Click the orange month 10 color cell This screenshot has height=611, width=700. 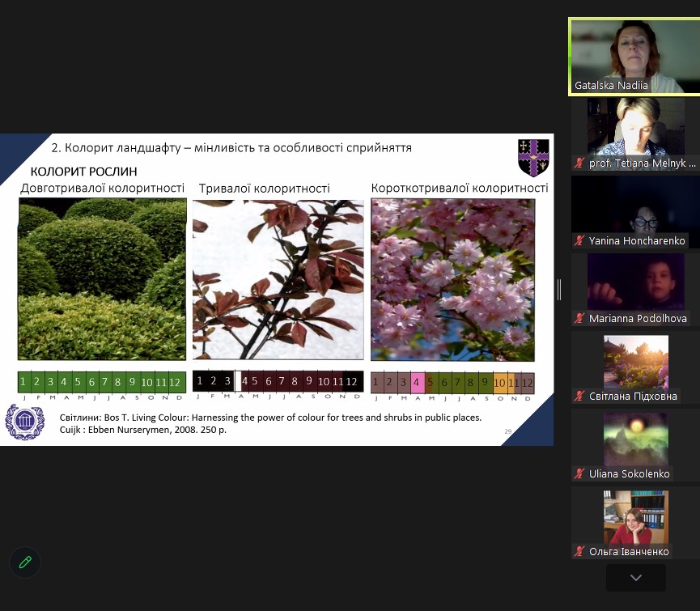click(500, 382)
